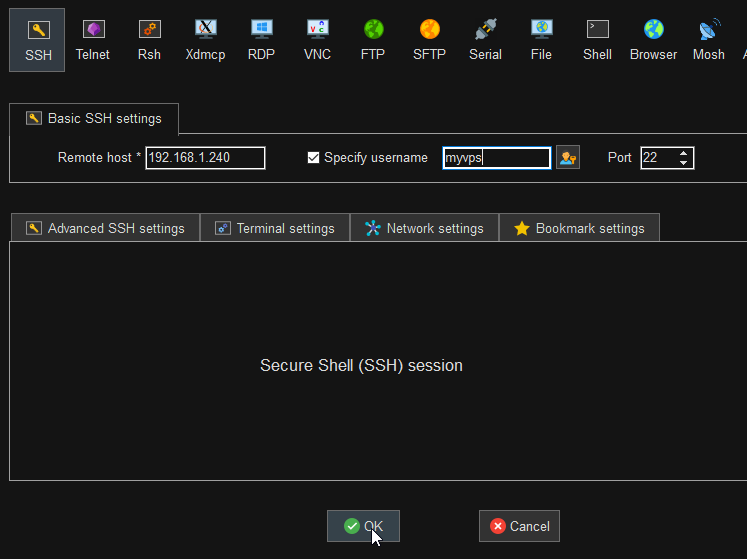The width and height of the screenshot is (747, 559).
Task: Open the Shell session type
Action: pos(597,40)
